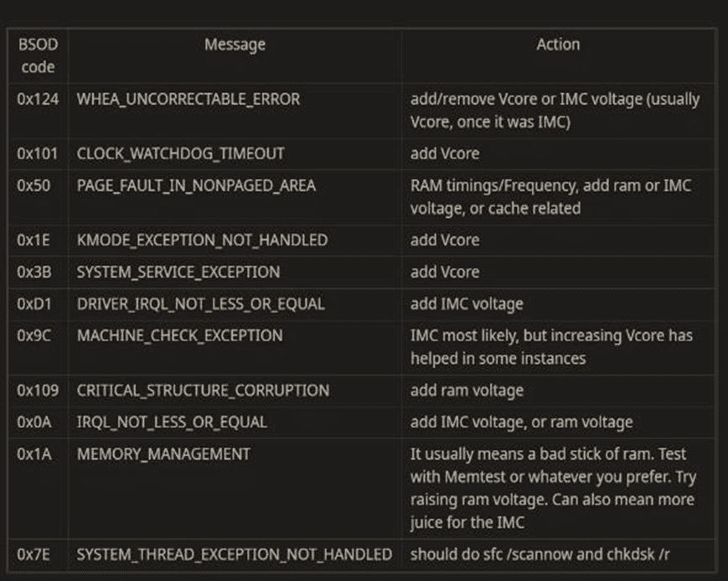Click the 0x50 code cell
Image resolution: width=728 pixels, height=581 pixels.
click(x=34, y=185)
